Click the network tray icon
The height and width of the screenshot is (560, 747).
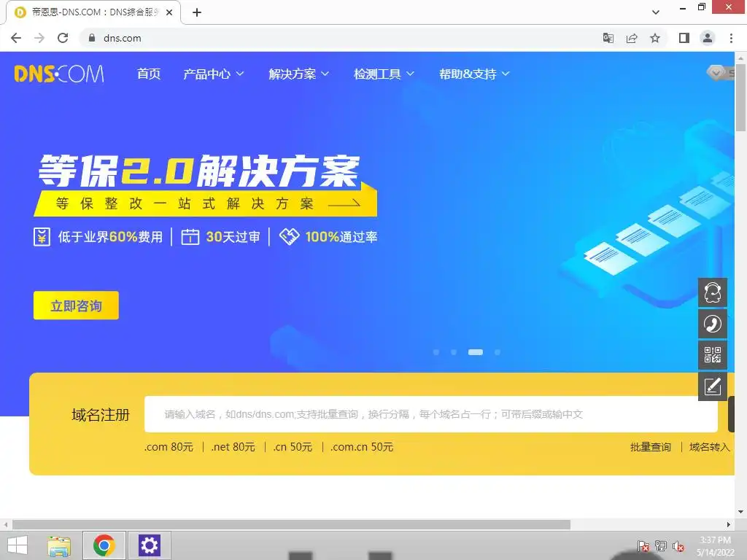pyautogui.click(x=661, y=546)
